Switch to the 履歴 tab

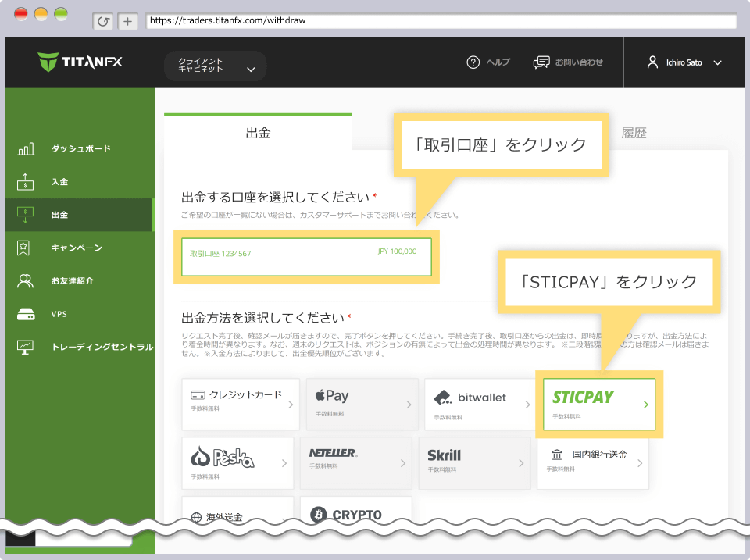point(634,133)
